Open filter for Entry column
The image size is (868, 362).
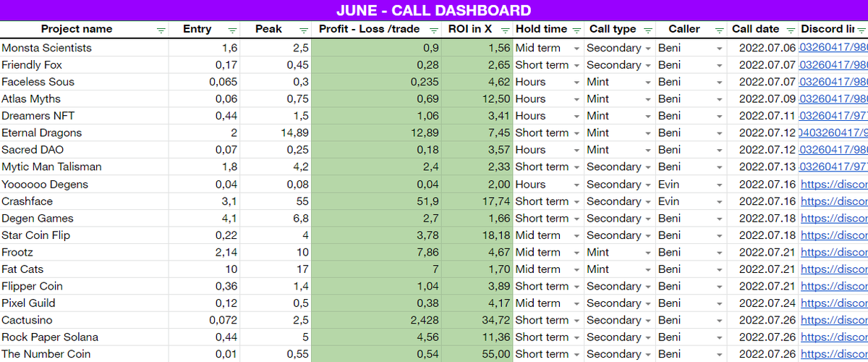click(232, 30)
